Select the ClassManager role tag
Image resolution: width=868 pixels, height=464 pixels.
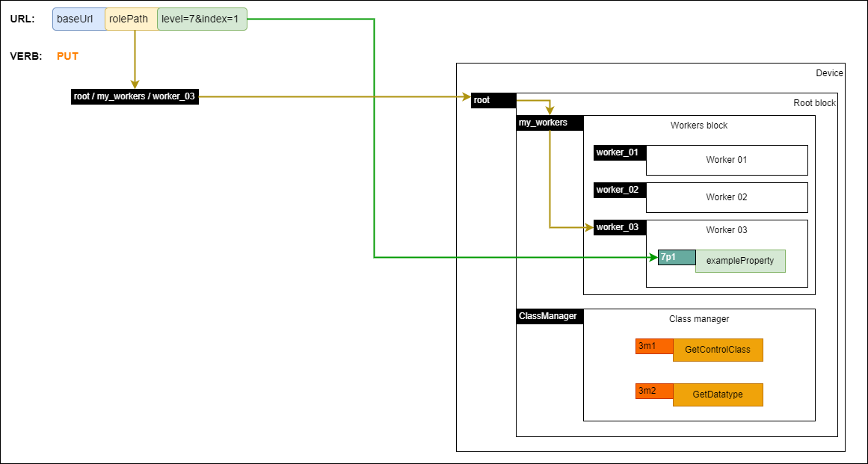coord(549,316)
